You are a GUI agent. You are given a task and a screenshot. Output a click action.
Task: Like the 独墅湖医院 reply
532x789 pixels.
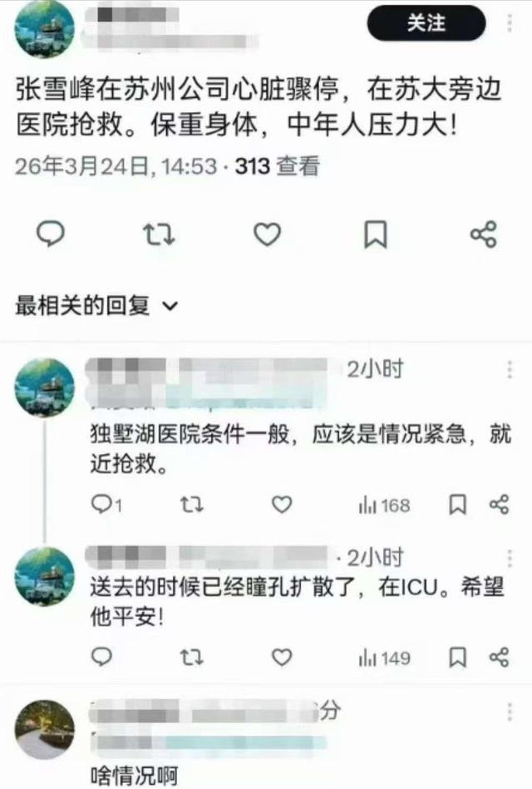pos(282,504)
